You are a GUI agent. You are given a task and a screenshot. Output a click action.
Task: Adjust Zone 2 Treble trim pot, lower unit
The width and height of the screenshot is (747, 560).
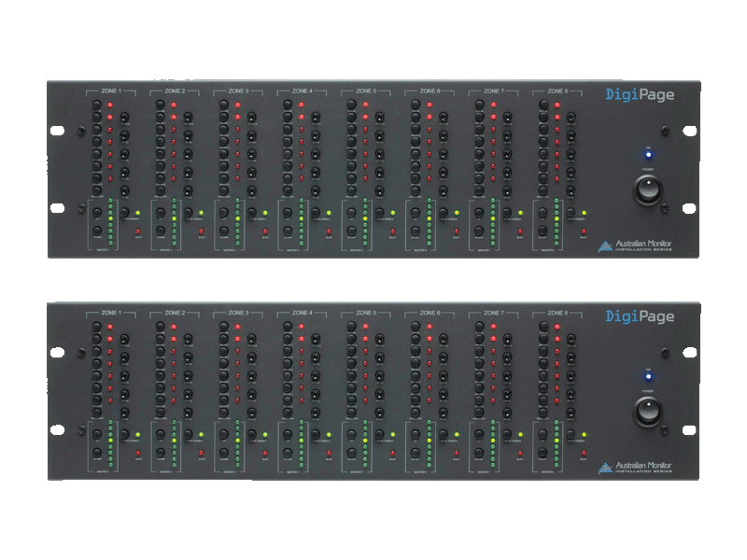(x=189, y=339)
